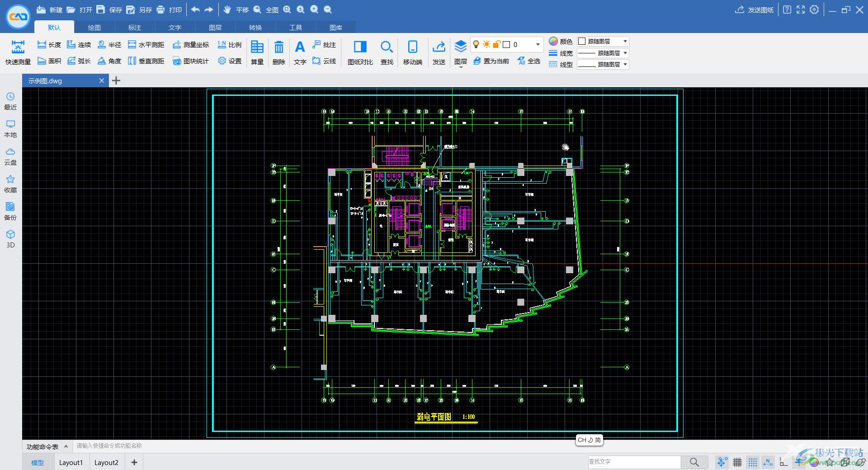Screen dimensions: 868x470
Task: Switch to the 标注 dimension tab
Action: click(134, 28)
